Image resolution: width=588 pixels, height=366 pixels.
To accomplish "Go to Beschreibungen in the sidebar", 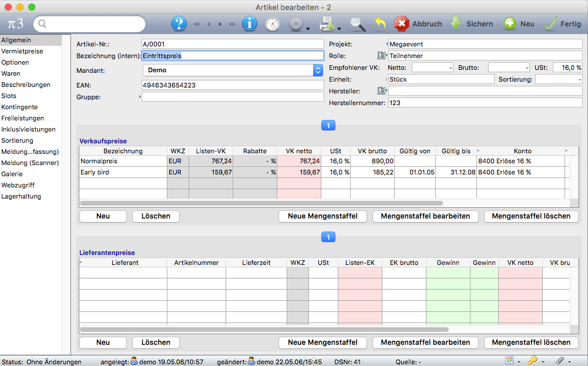I will [x=26, y=85].
